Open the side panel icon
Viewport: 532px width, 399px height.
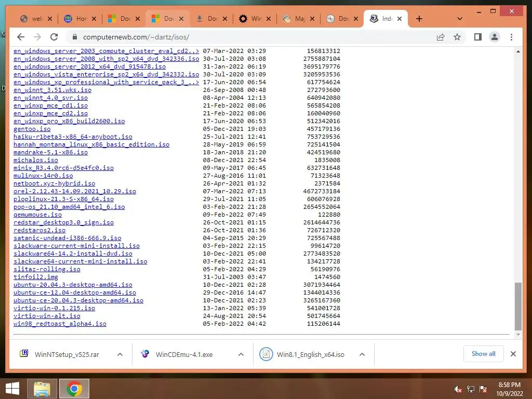(x=478, y=37)
